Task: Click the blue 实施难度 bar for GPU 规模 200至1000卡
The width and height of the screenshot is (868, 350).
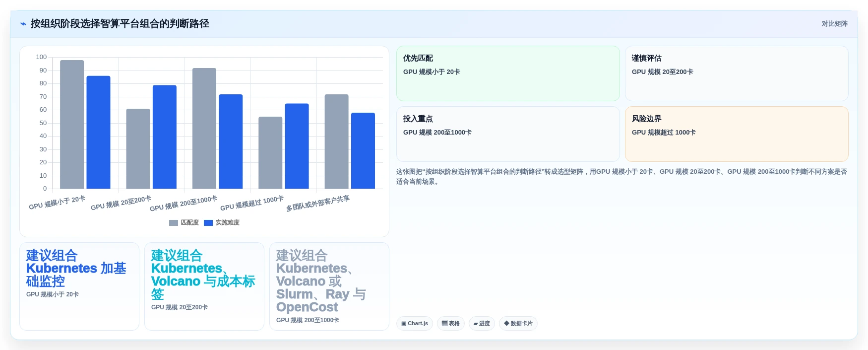Action: coord(231,141)
